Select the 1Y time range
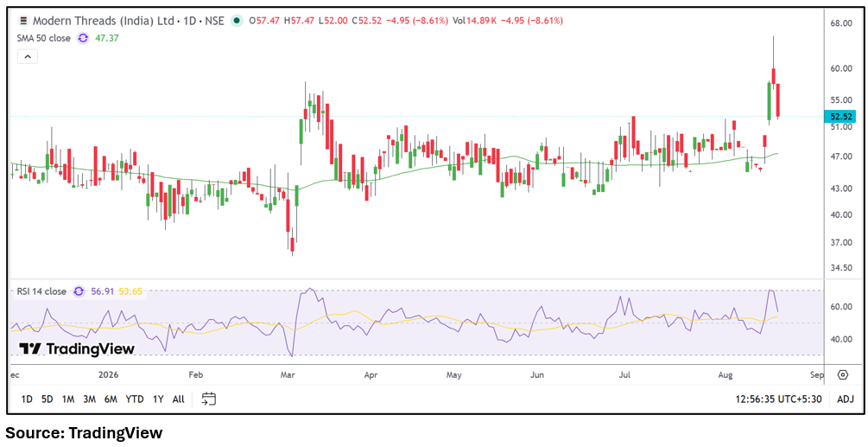This screenshot has height=447, width=868. click(158, 399)
